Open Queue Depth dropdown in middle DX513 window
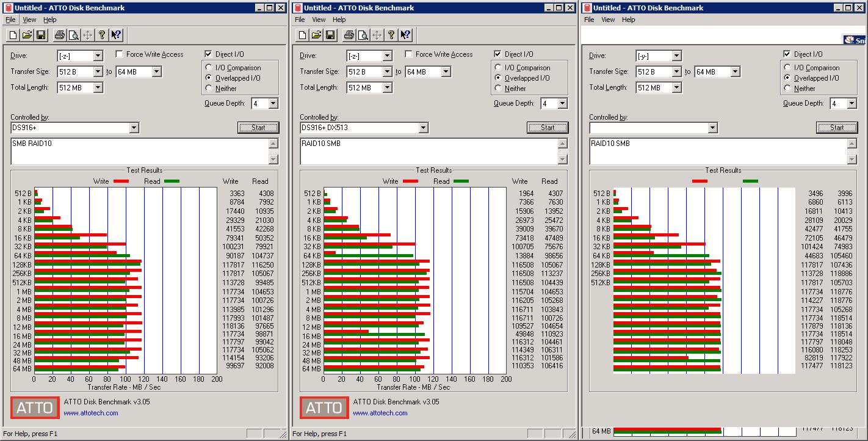Screen dimensions: 868x441 point(562,104)
